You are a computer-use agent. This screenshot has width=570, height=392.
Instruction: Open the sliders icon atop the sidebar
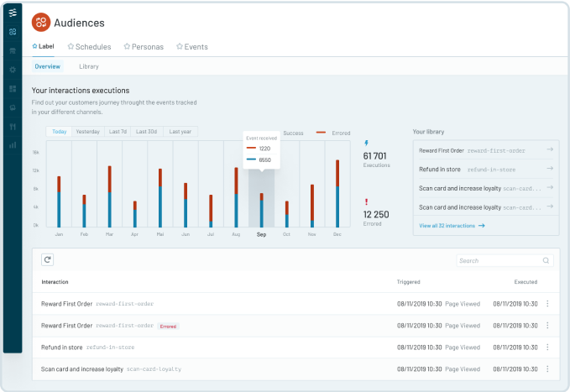click(x=12, y=13)
